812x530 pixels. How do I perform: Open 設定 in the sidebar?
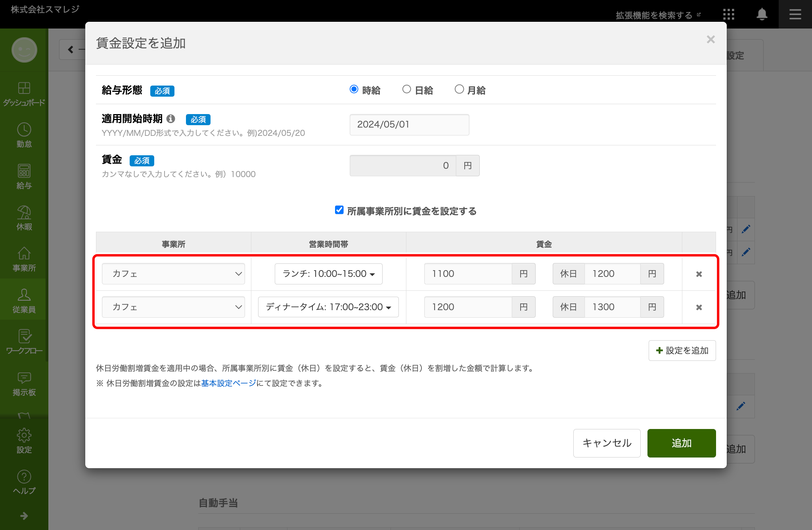pos(24,440)
